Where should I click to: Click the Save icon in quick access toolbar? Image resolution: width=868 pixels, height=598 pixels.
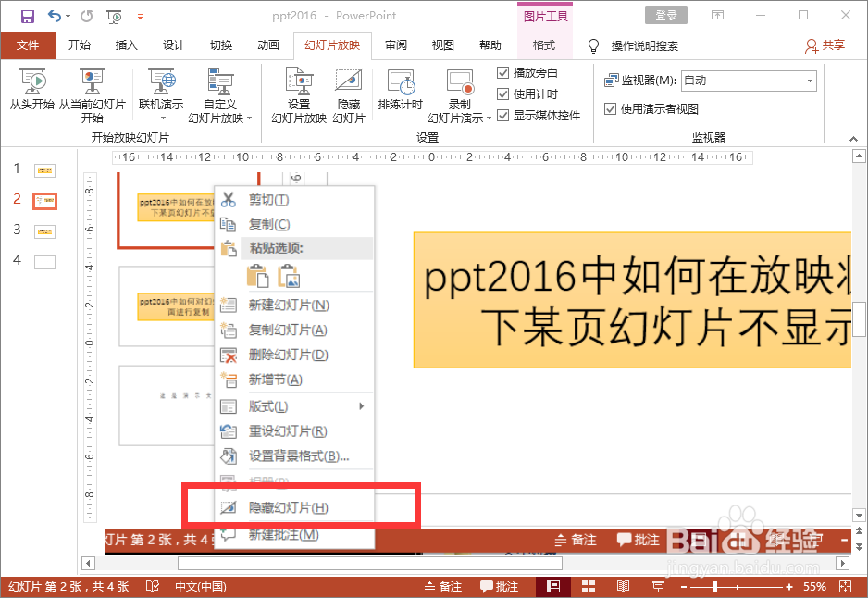[x=27, y=16]
